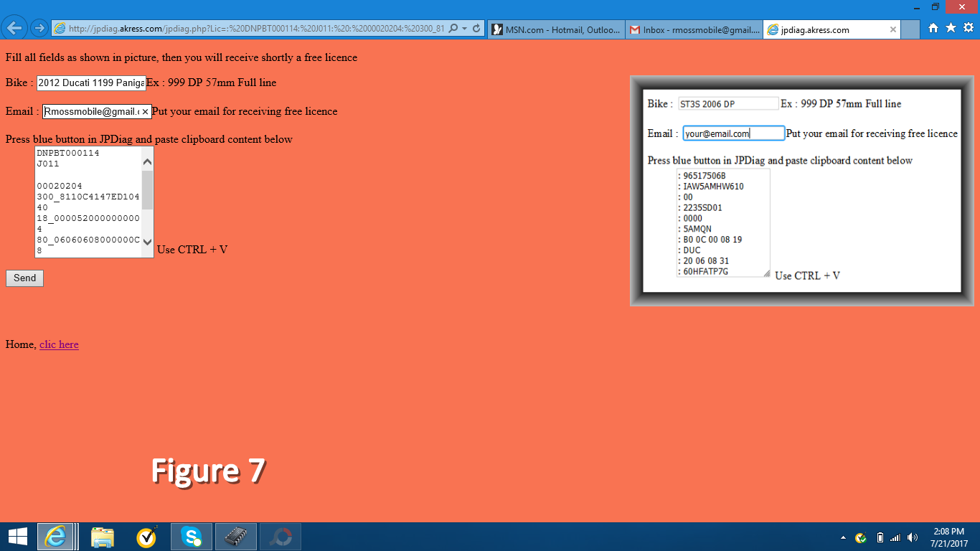Switch to the MSN.com Hotmail tab
980x551 pixels.
tap(556, 29)
